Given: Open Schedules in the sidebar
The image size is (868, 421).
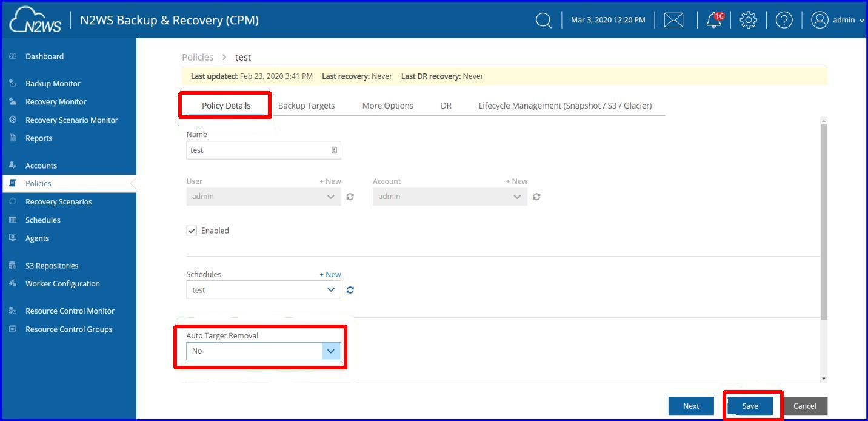Looking at the screenshot, I should (x=43, y=220).
